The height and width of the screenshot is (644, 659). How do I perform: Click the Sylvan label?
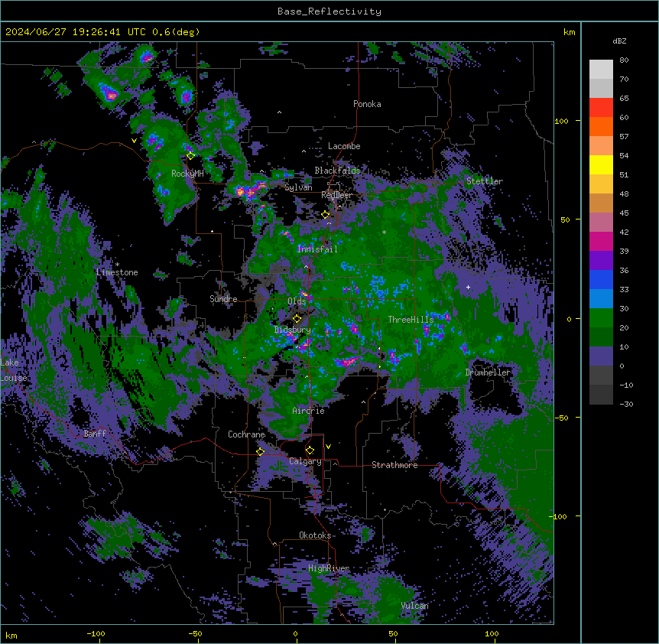(x=298, y=187)
